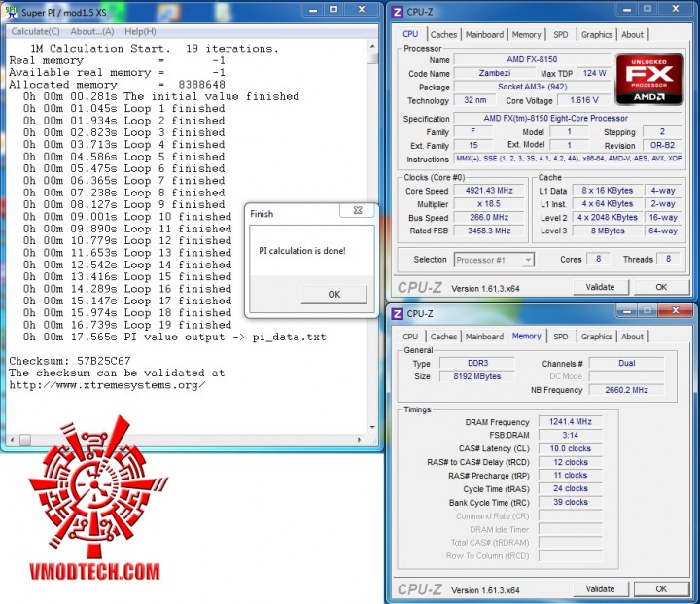Click the Channels # value Dual
The image size is (700, 604).
point(626,363)
